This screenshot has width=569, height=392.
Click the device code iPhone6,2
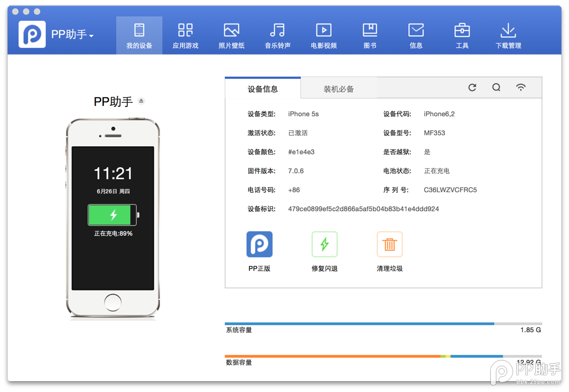pos(439,114)
